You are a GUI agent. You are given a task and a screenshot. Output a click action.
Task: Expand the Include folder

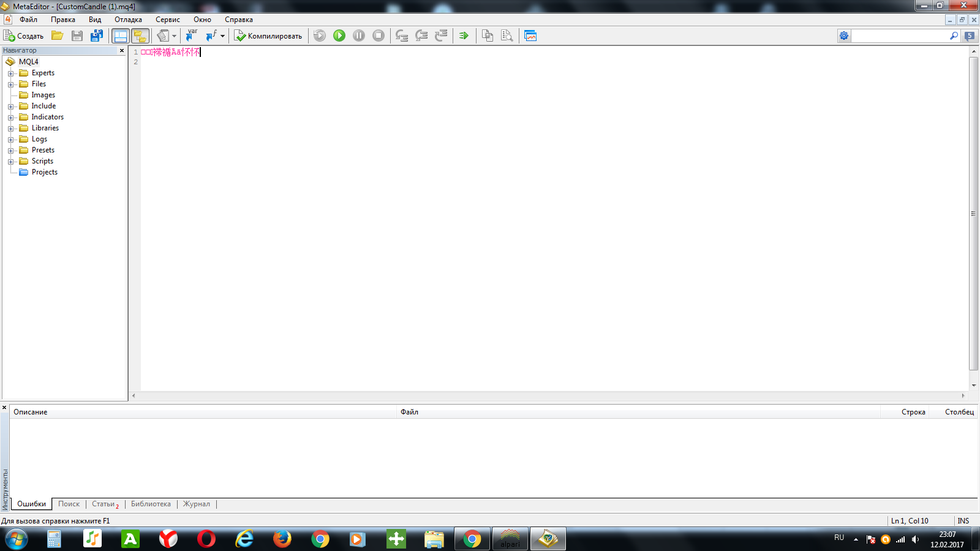pyautogui.click(x=10, y=107)
